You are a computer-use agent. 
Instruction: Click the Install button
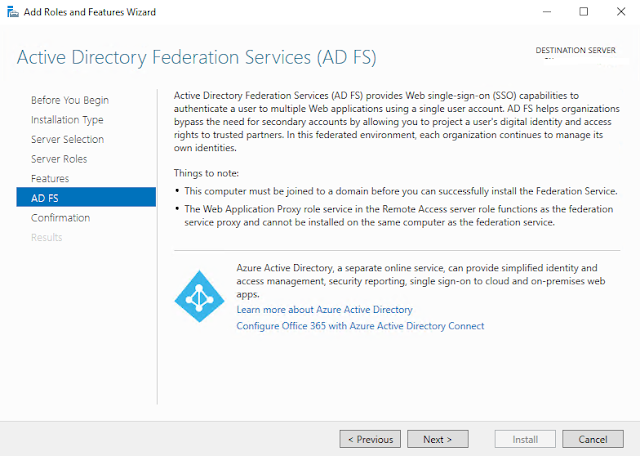(526, 439)
